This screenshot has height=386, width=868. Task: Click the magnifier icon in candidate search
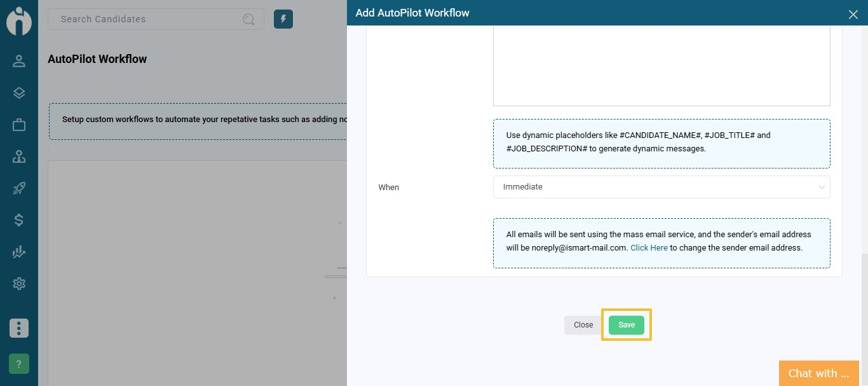coord(248,19)
